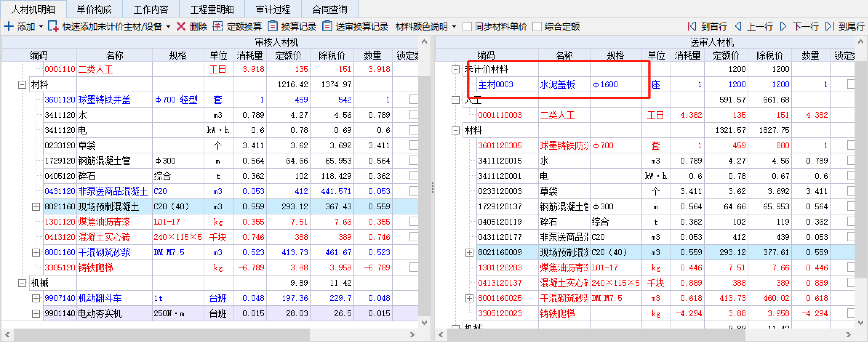Toggle lock checkbox for left 碎石 row

(x=414, y=176)
